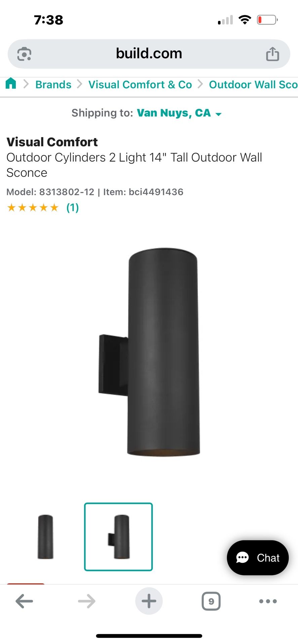Tap the forward arrow in bottom toolbar

point(87,601)
